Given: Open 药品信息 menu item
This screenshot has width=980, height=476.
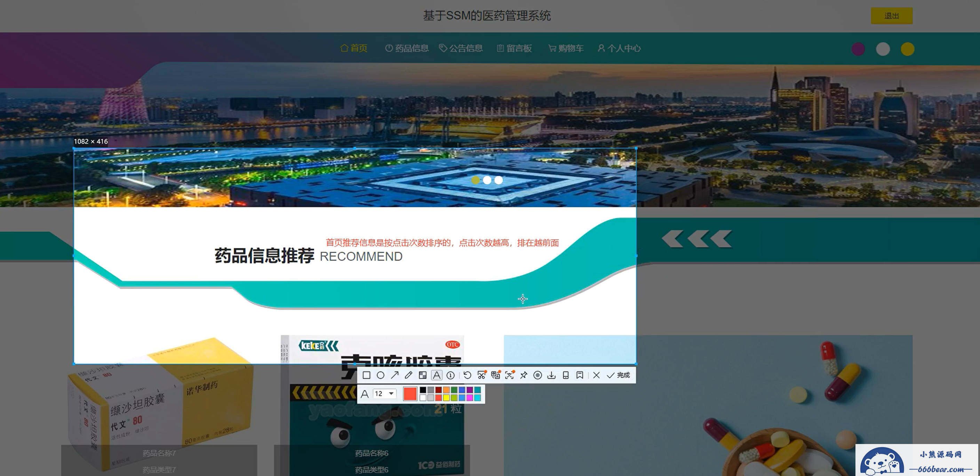Looking at the screenshot, I should click(x=407, y=48).
